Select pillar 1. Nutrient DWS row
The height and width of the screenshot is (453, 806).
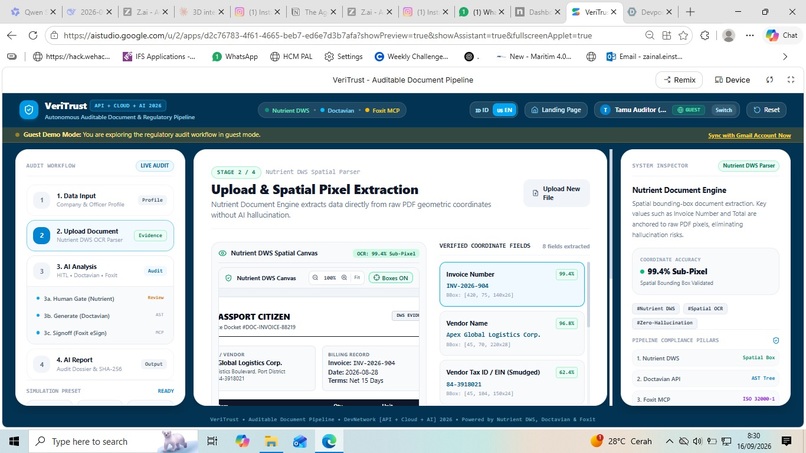coord(705,358)
